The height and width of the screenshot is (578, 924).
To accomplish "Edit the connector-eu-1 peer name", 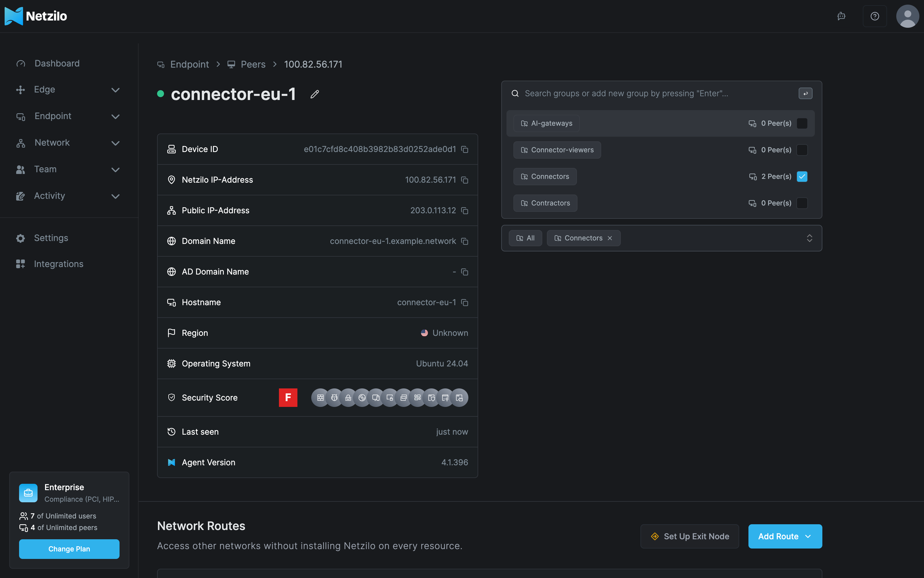I will (315, 94).
